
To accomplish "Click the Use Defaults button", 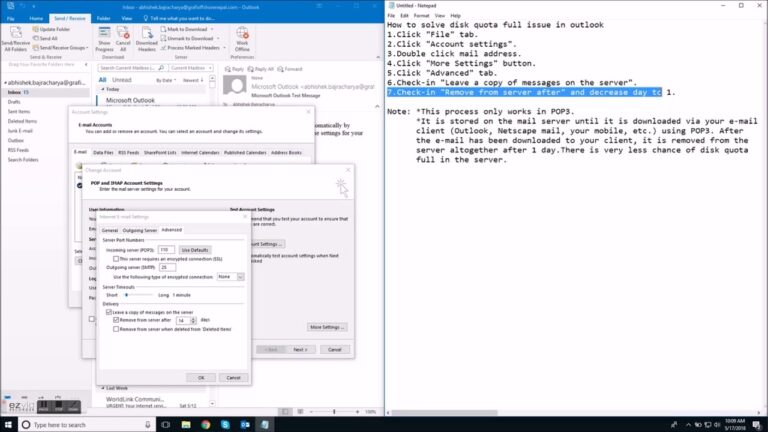I will [x=195, y=250].
